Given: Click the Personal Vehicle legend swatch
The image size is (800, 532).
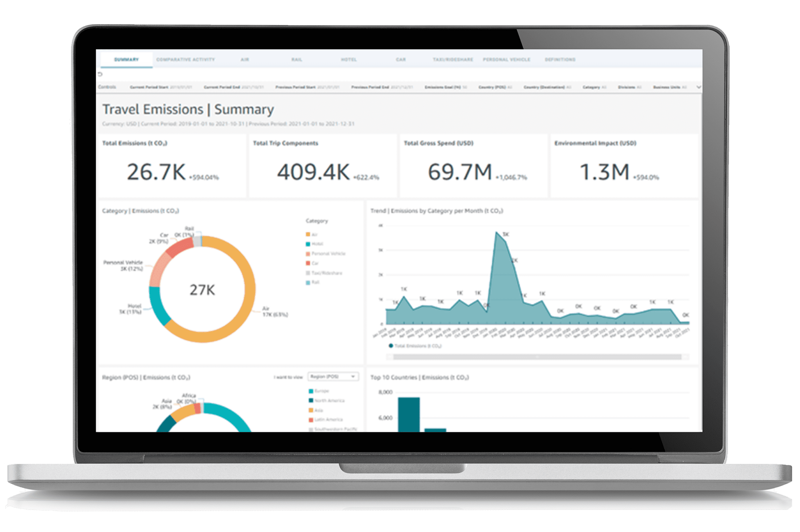Looking at the screenshot, I should [308, 254].
